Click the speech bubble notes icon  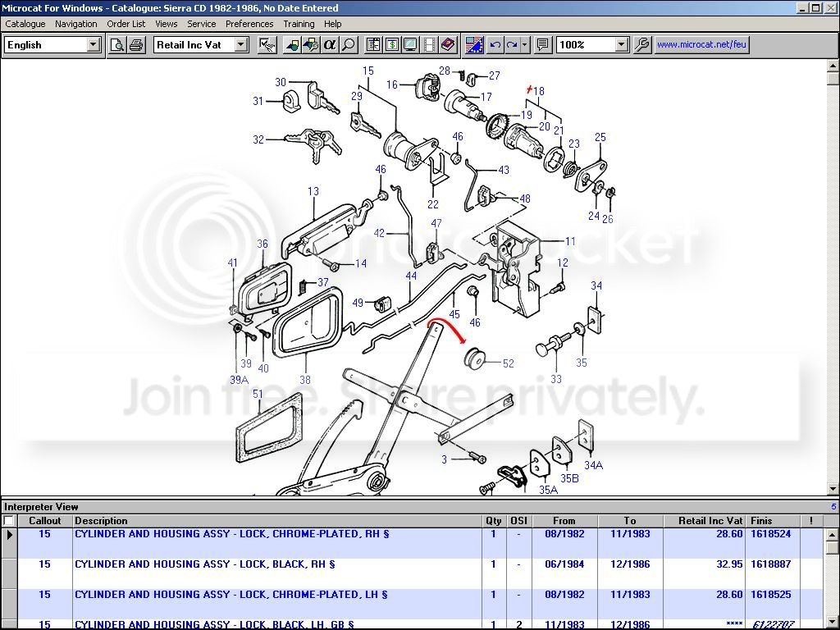click(542, 45)
